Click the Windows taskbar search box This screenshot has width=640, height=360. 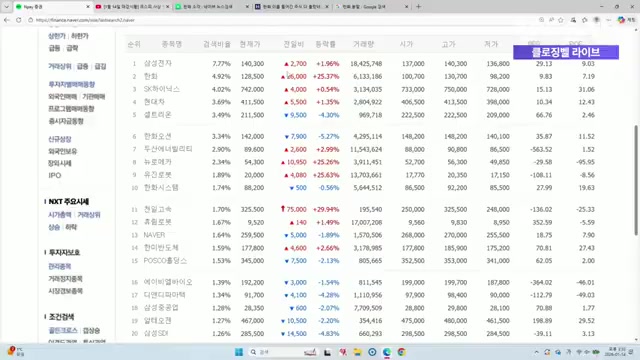(282, 352)
